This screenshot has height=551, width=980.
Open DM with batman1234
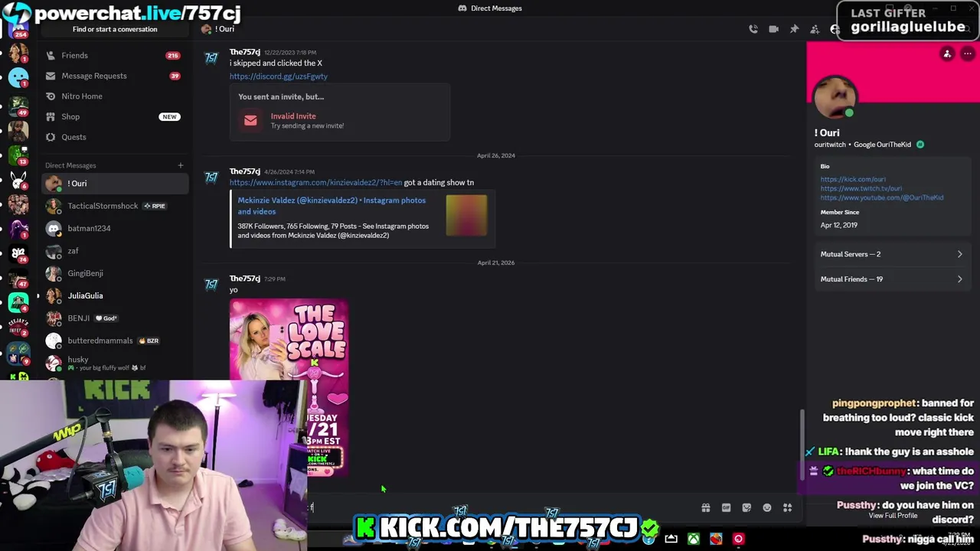[x=115, y=228]
